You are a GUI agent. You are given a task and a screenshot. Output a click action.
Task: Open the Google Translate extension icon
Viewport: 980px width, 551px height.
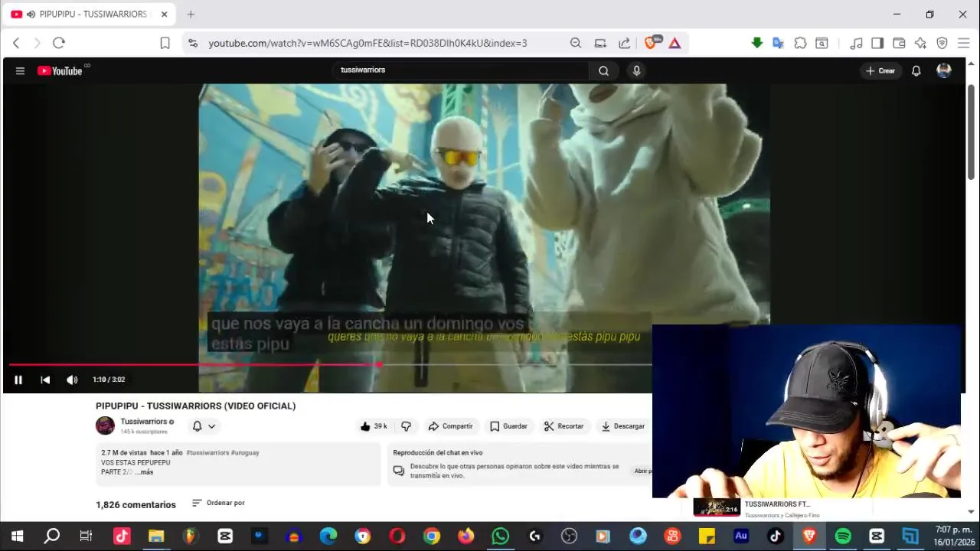(x=778, y=43)
